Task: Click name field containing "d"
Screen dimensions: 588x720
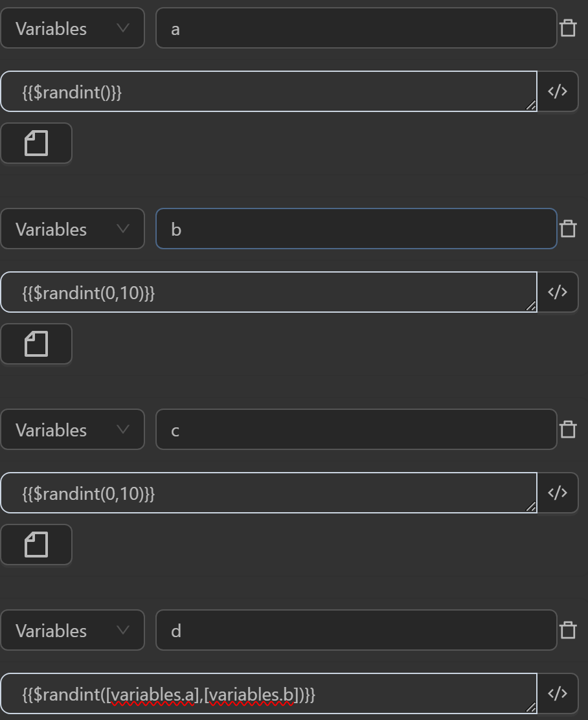Action: pos(356,630)
